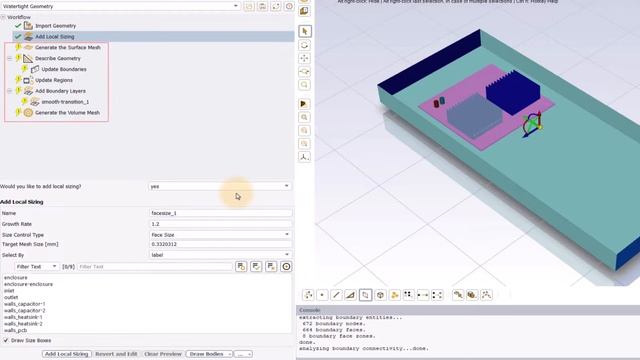The width and height of the screenshot is (640, 360).
Task: Click the coordinate axes triad icon in toolbar
Action: point(304,157)
